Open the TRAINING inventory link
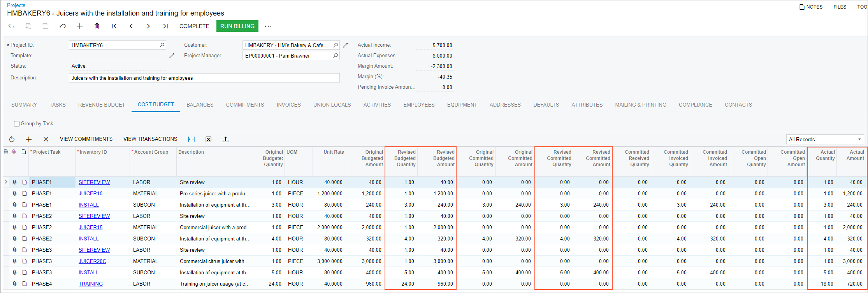Image resolution: width=868 pixels, height=293 pixels. pos(91,284)
